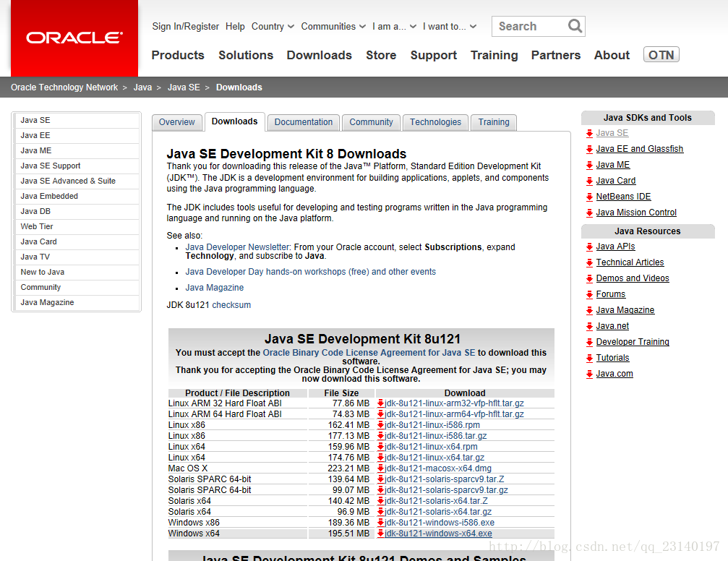Open the 'I am a...' dropdown
The width and height of the screenshot is (728, 561).
[394, 27]
